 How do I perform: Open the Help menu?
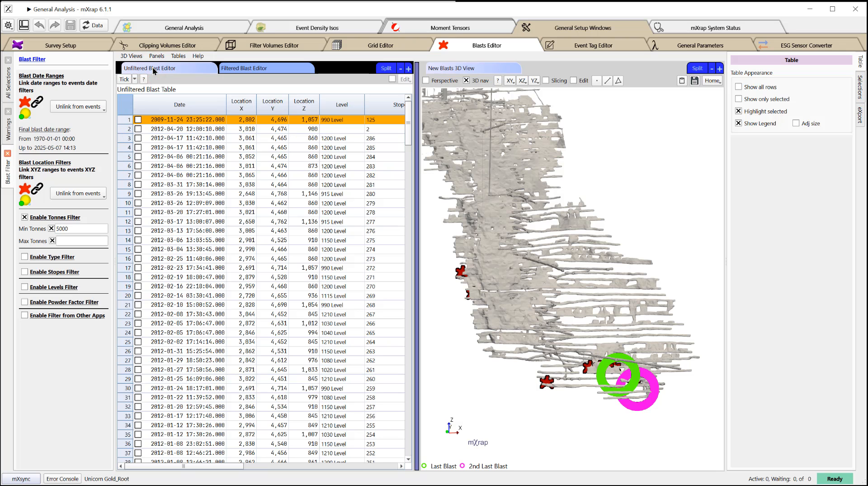(x=198, y=56)
